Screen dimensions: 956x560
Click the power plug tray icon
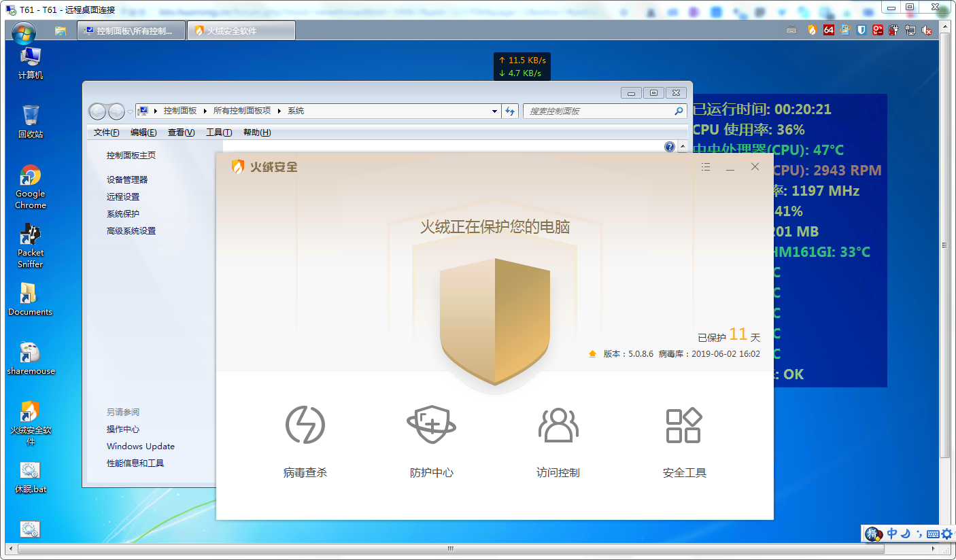(x=894, y=30)
